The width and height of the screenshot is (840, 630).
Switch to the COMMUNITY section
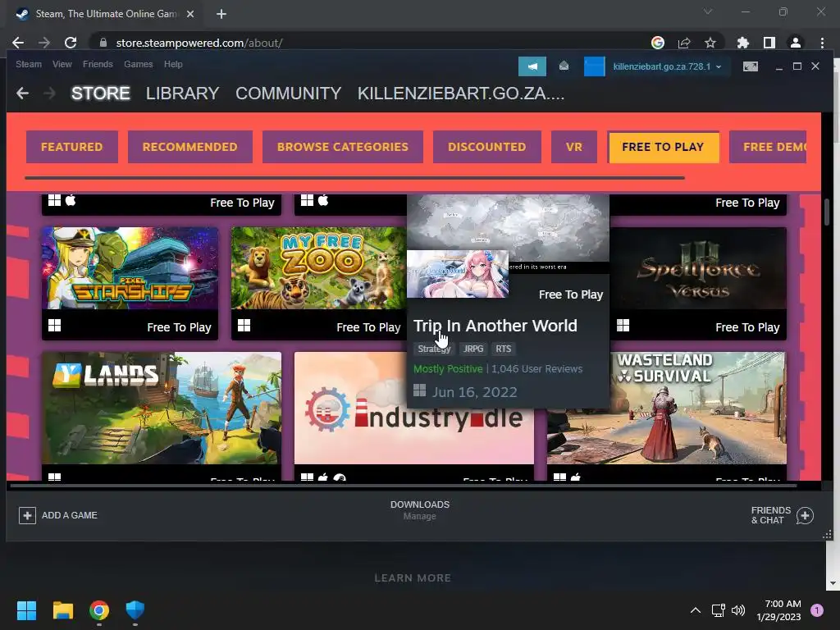click(x=288, y=94)
